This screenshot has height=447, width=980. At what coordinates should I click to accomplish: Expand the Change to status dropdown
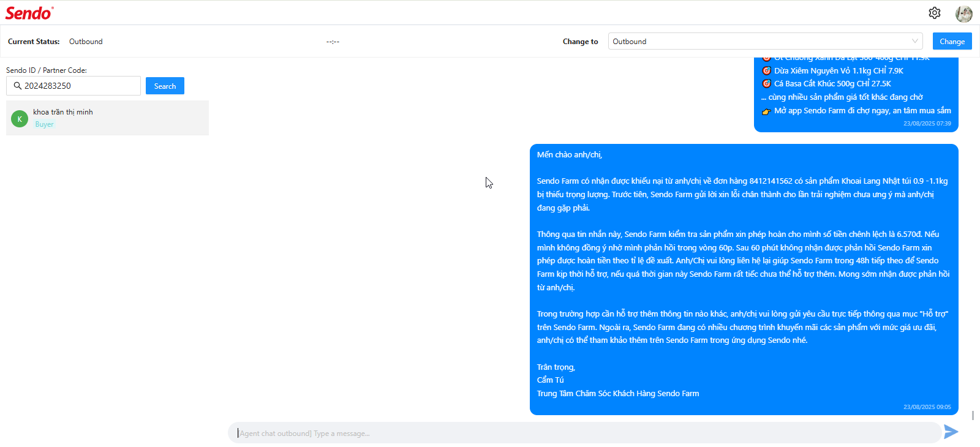point(765,42)
